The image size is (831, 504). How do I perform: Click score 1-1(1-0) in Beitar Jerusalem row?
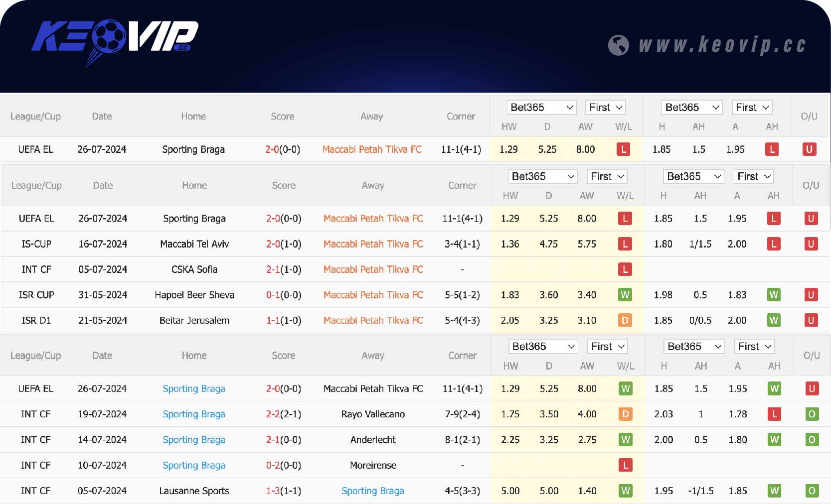[284, 320]
